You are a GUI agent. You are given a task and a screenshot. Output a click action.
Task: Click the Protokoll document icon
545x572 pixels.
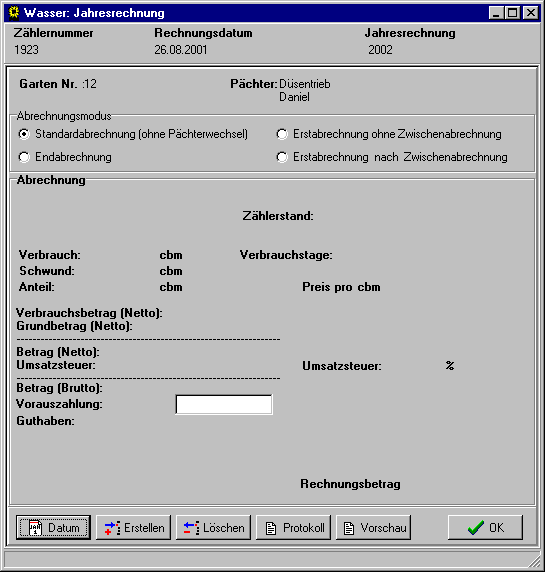[x=271, y=528]
